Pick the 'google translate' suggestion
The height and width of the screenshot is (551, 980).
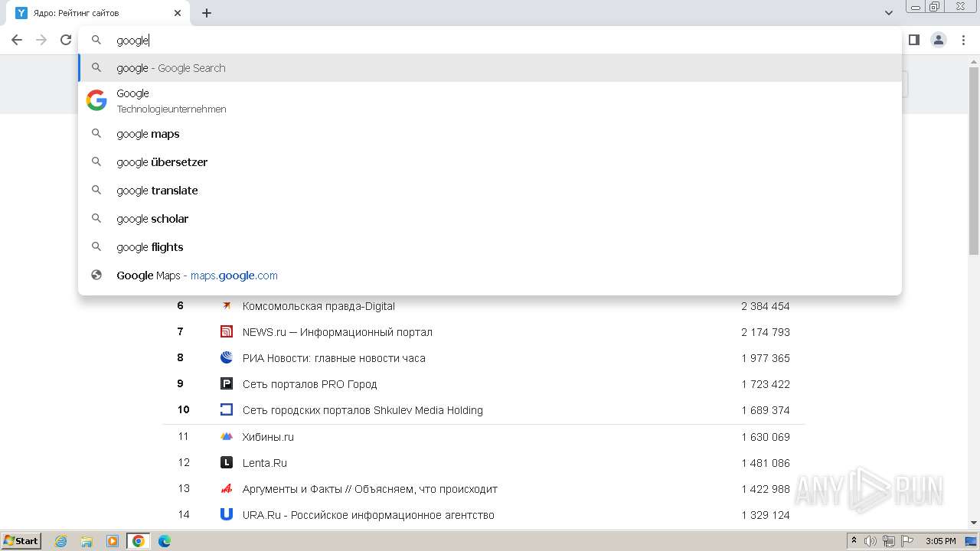(x=490, y=191)
